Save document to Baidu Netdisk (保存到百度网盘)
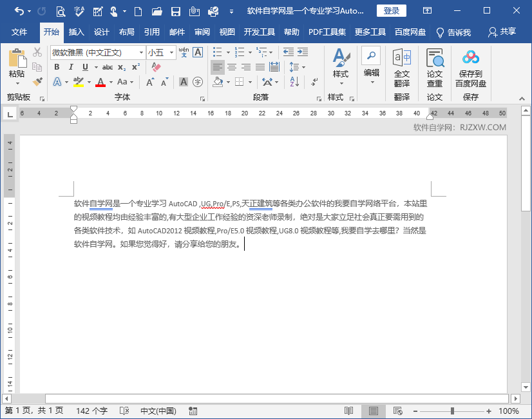The width and height of the screenshot is (532, 419). [x=472, y=68]
